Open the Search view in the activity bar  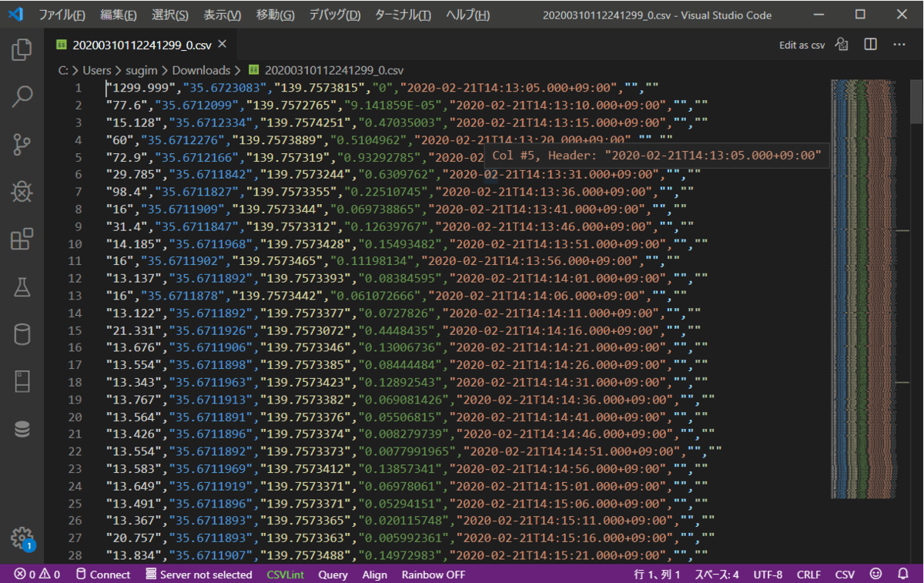point(22,97)
